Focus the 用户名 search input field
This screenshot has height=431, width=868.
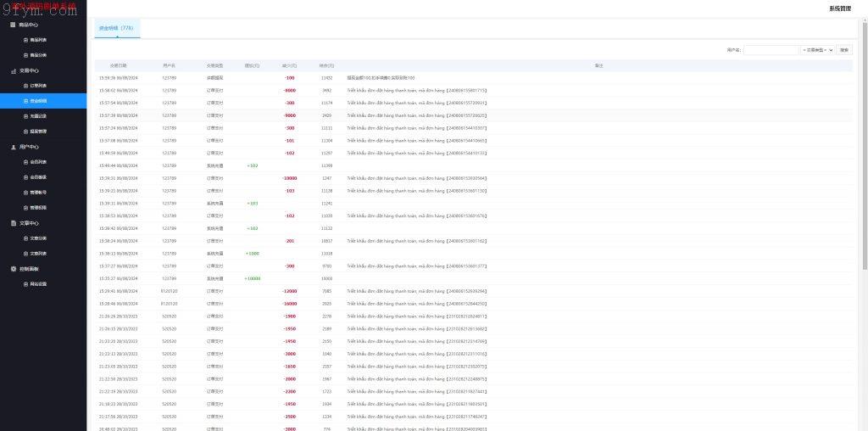[x=771, y=50]
